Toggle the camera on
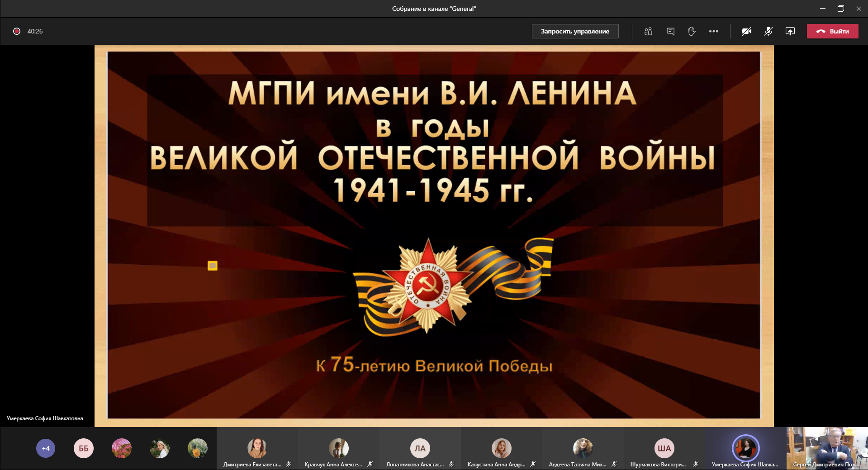868x470 pixels. (746, 31)
